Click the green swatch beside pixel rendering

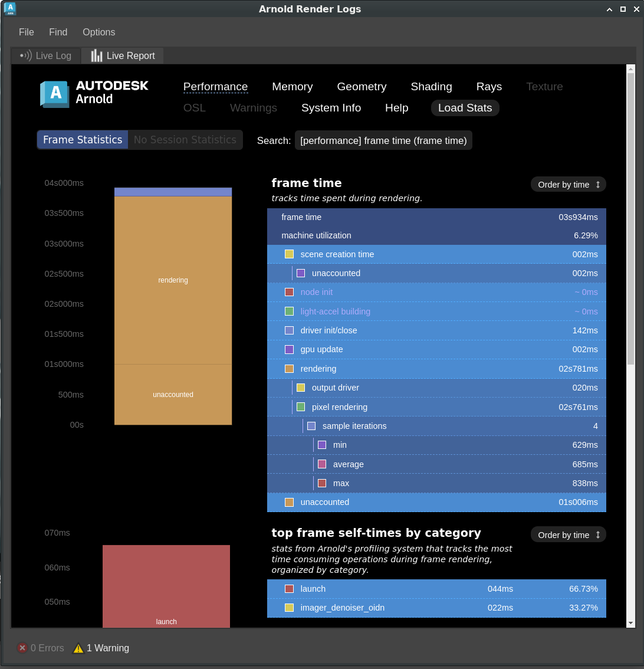click(x=301, y=407)
